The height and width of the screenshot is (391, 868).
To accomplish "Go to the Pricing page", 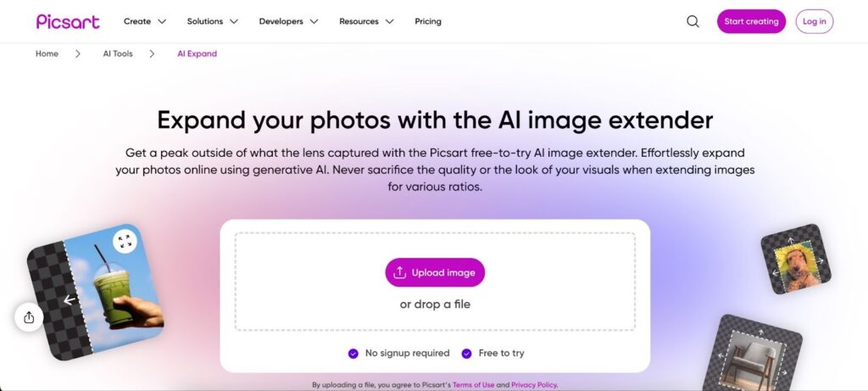I will [x=428, y=21].
